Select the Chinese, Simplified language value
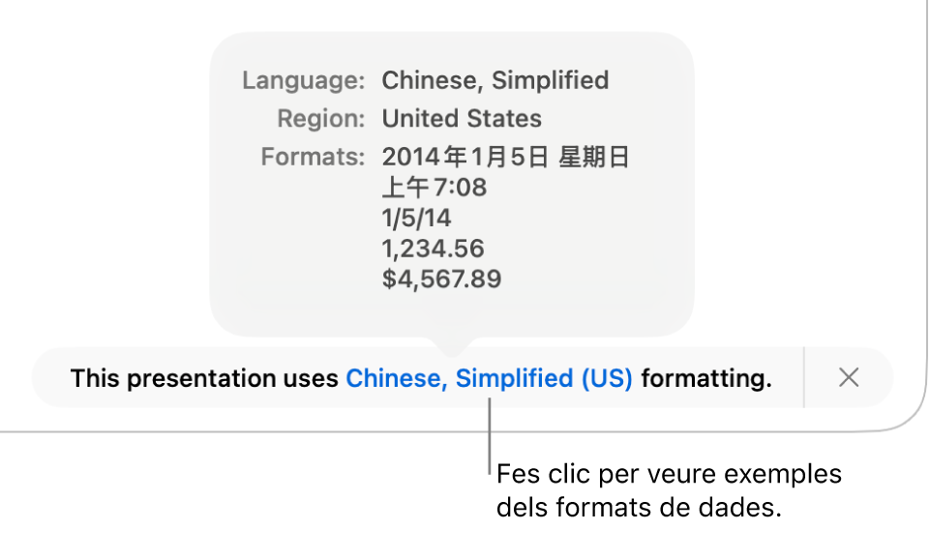 pos(495,80)
